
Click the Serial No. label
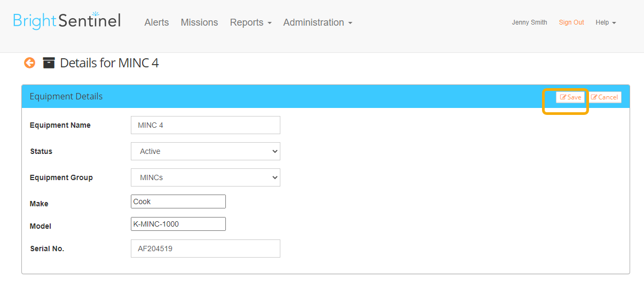[x=47, y=249]
